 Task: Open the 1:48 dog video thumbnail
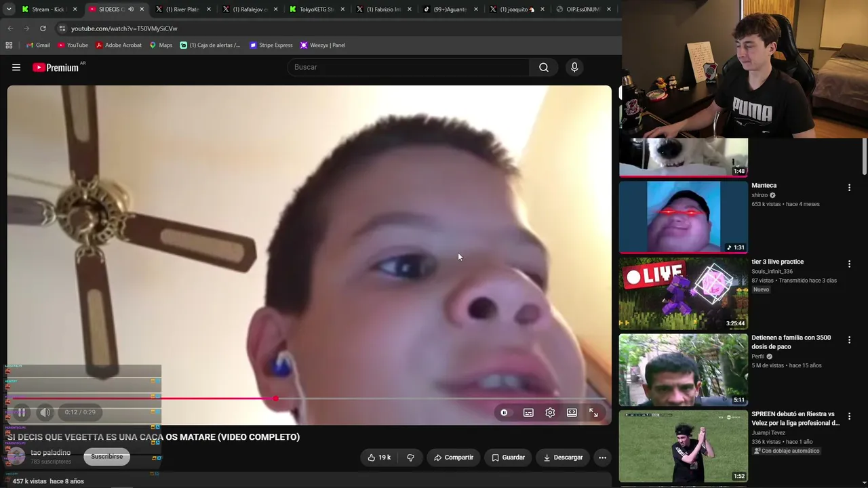684,157
